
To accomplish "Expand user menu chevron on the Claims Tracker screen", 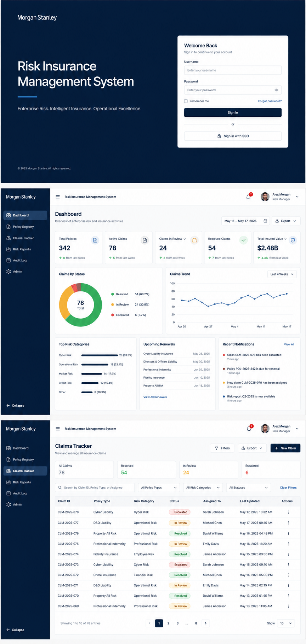I will (297, 429).
